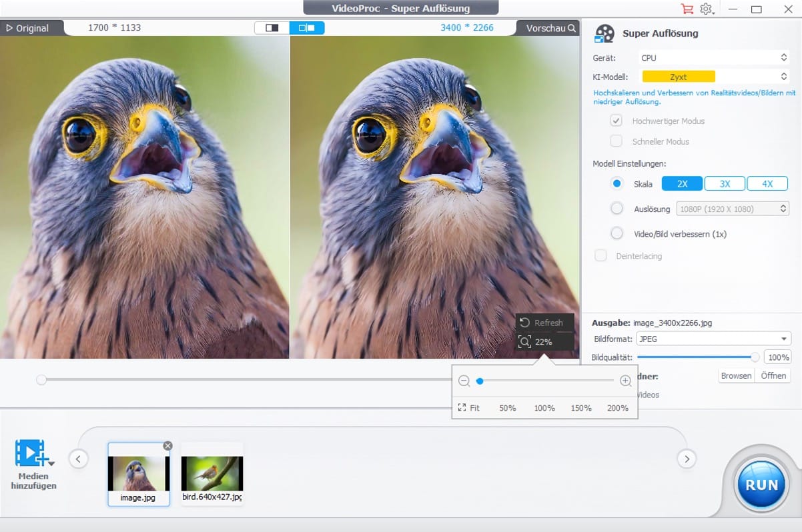Click the zoom-out magnifier icon
The image size is (802, 532).
(x=464, y=381)
